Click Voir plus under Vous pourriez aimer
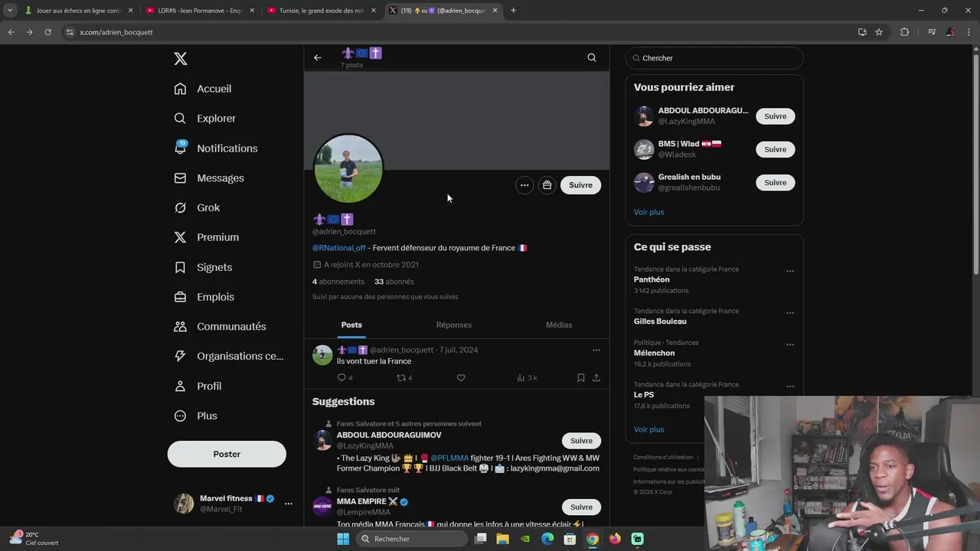The height and width of the screenshot is (551, 980). (649, 212)
